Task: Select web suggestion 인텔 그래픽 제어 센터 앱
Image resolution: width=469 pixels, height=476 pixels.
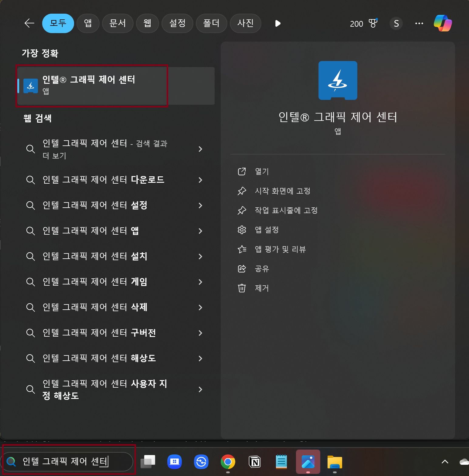Action: click(91, 231)
